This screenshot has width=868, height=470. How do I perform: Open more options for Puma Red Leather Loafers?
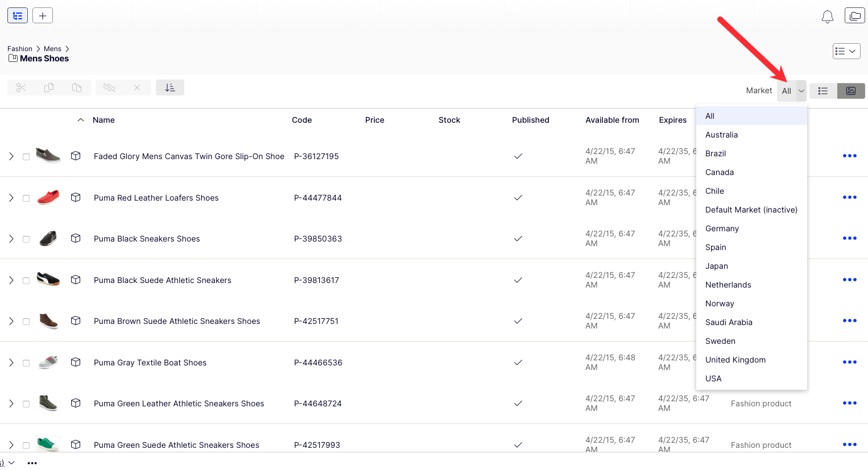(x=850, y=197)
